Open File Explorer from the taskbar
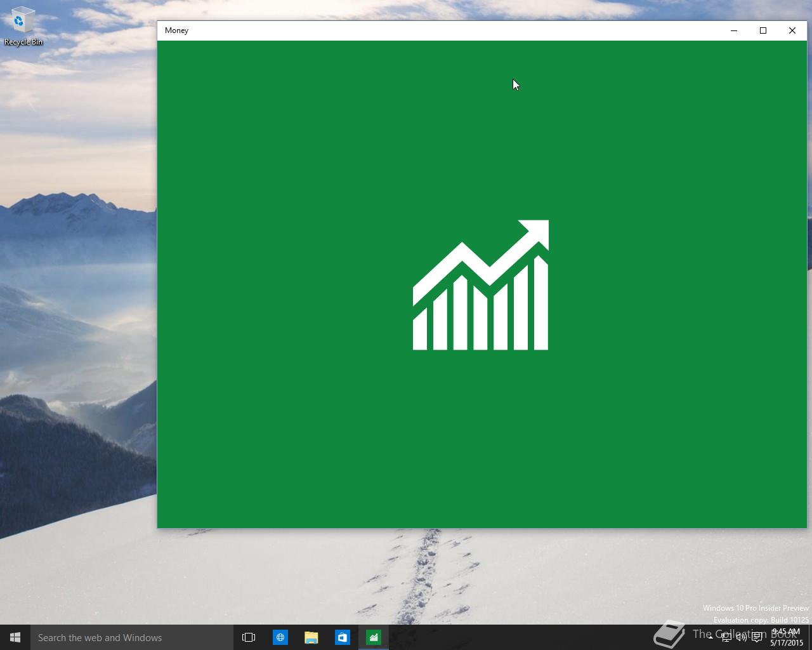 click(311, 637)
